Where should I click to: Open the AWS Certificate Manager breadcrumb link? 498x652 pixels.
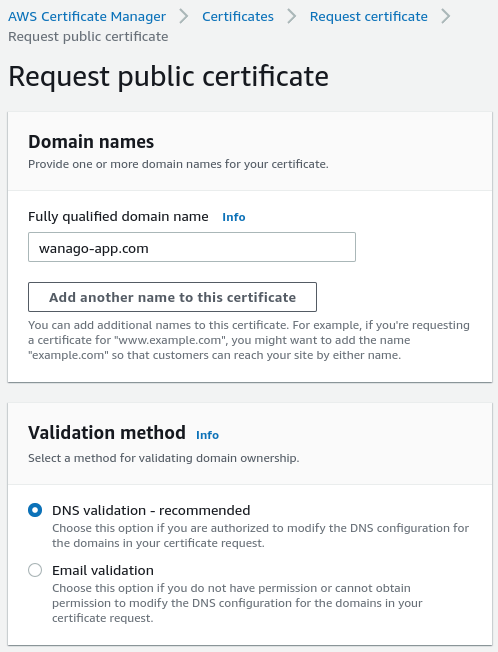coord(87,17)
